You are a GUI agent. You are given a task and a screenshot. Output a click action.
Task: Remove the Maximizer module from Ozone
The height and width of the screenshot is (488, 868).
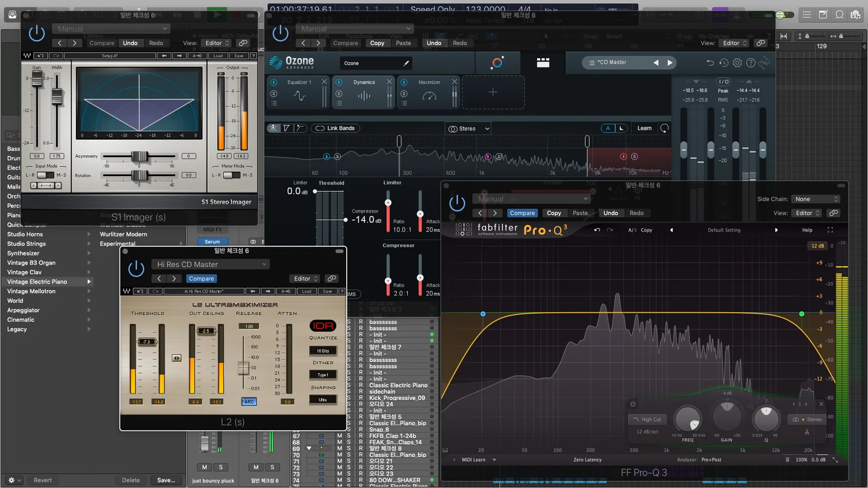(x=454, y=82)
